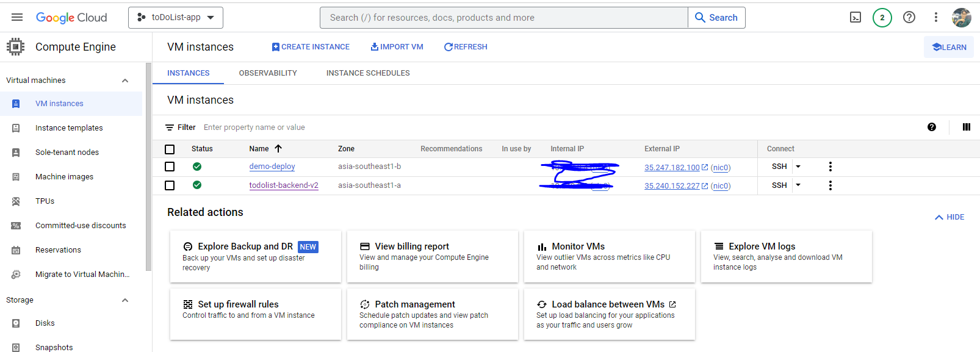980x352 pixels.
Task: Click the Instance templates sidebar icon
Action: (16, 128)
